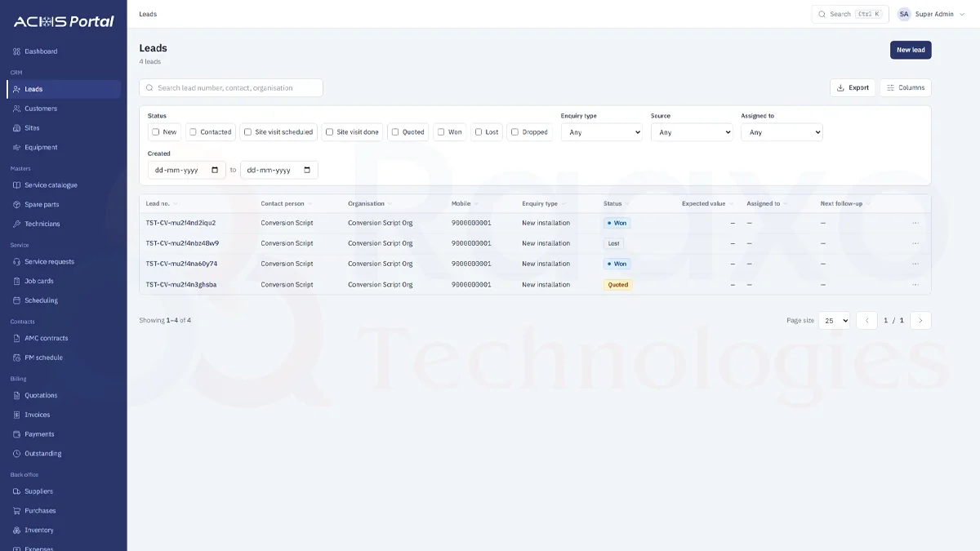Open Quotations from the sidebar
Screen dimensions: 980x551
[x=64, y=395]
